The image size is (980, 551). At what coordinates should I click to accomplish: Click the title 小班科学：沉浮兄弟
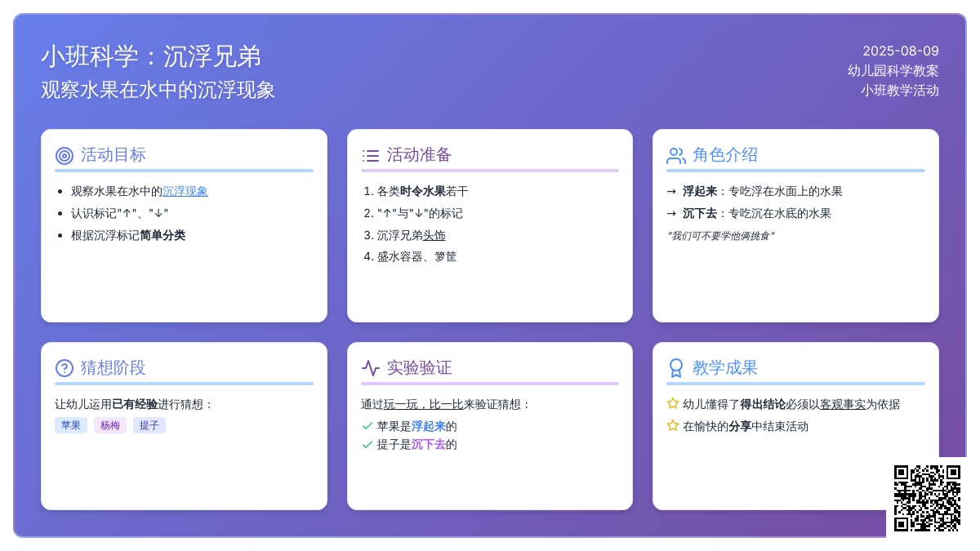151,56
